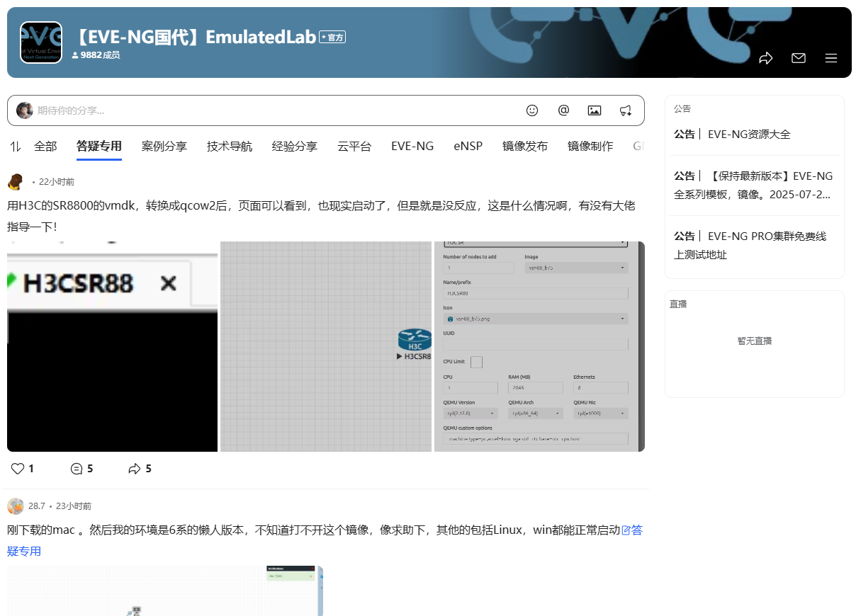This screenshot has width=856, height=616.
Task: Open the 经验分享 tab
Action: [295, 147]
